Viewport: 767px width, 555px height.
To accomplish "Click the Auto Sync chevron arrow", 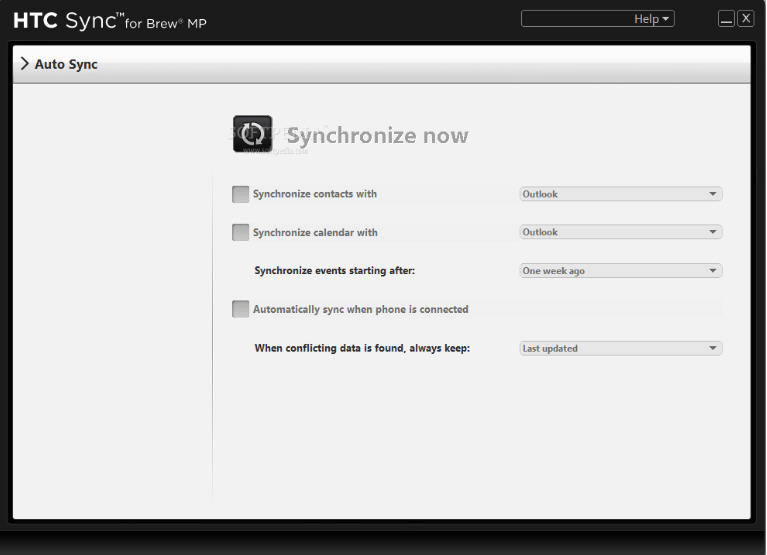I will coord(24,64).
